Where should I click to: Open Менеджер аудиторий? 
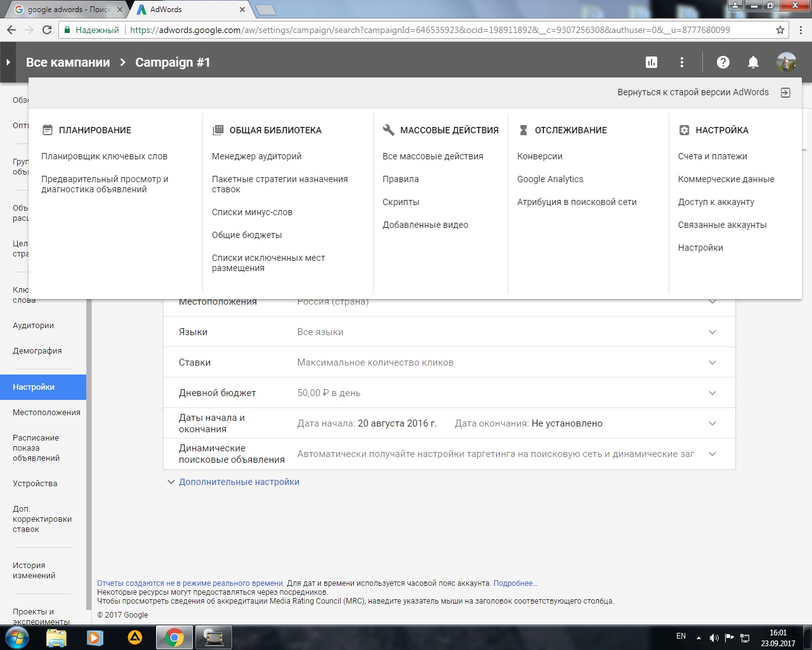point(257,156)
